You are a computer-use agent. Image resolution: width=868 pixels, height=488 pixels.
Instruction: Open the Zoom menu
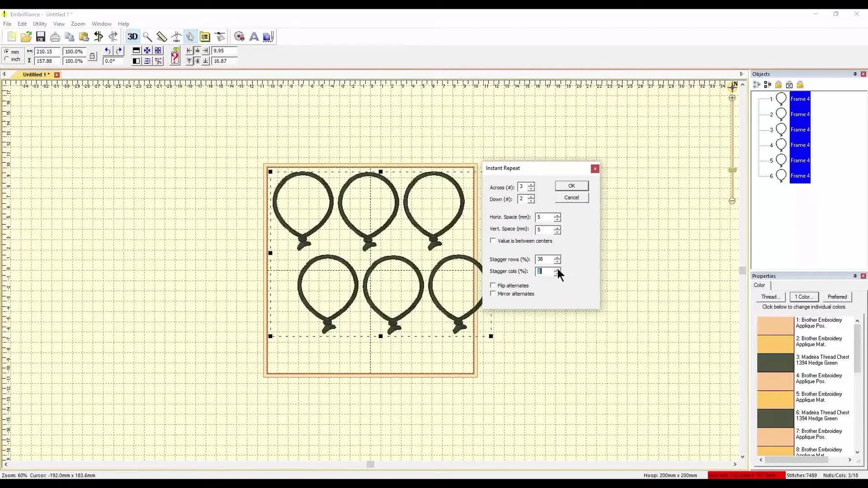tap(78, 24)
